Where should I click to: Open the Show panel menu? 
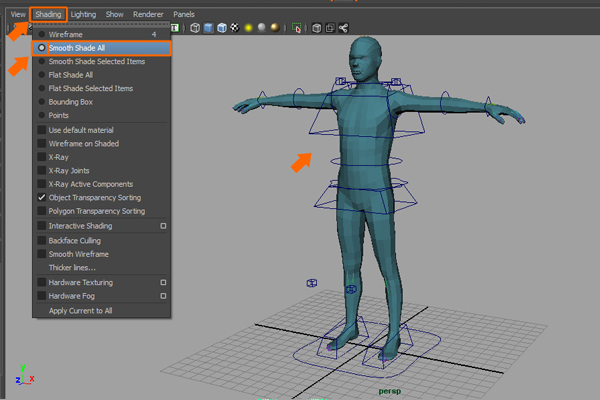(114, 15)
